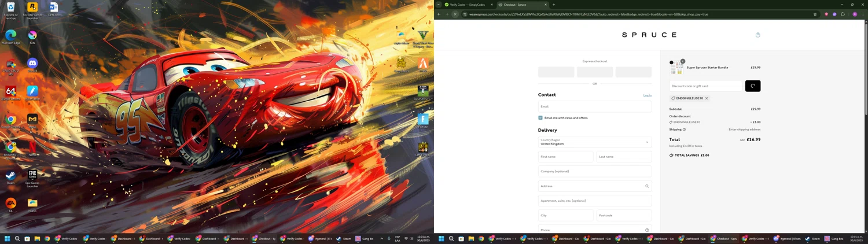Open the Chrome profile avatar
The image size is (868, 244).
(855, 14)
